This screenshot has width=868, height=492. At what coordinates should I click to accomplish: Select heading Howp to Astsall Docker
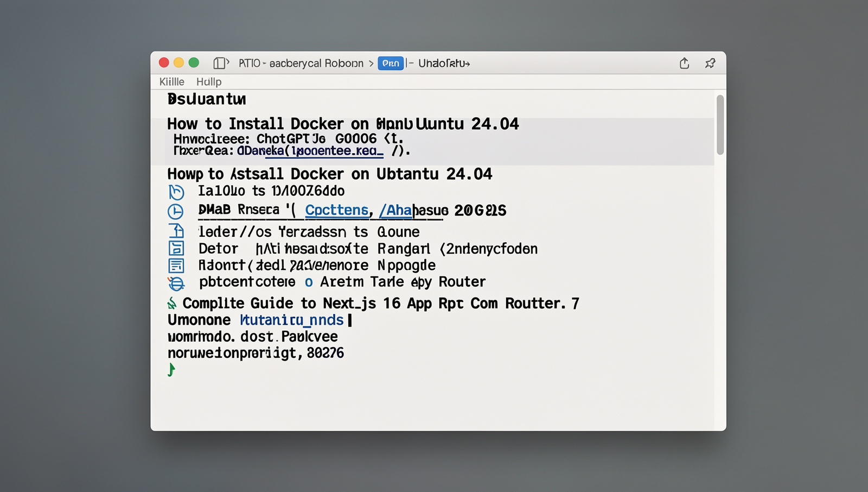pyautogui.click(x=330, y=174)
